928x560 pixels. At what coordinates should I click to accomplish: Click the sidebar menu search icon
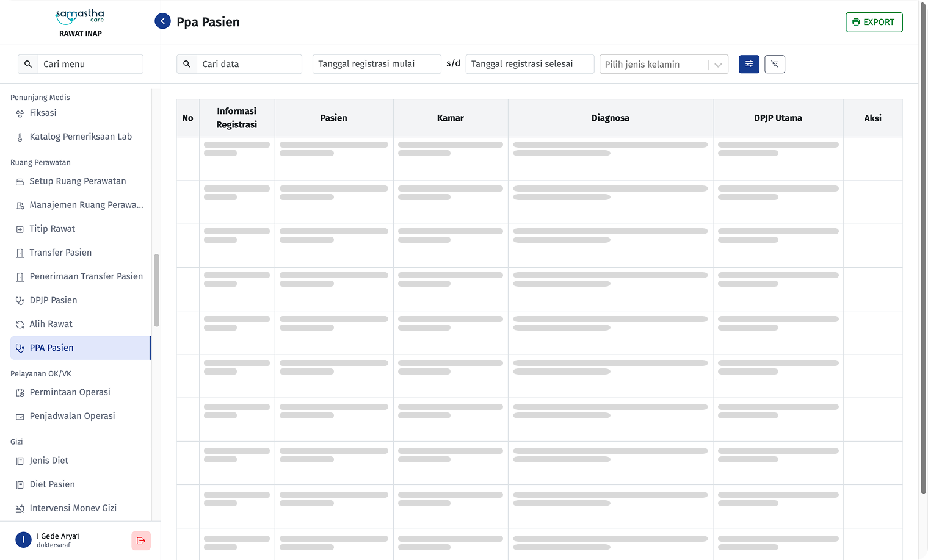click(x=28, y=64)
